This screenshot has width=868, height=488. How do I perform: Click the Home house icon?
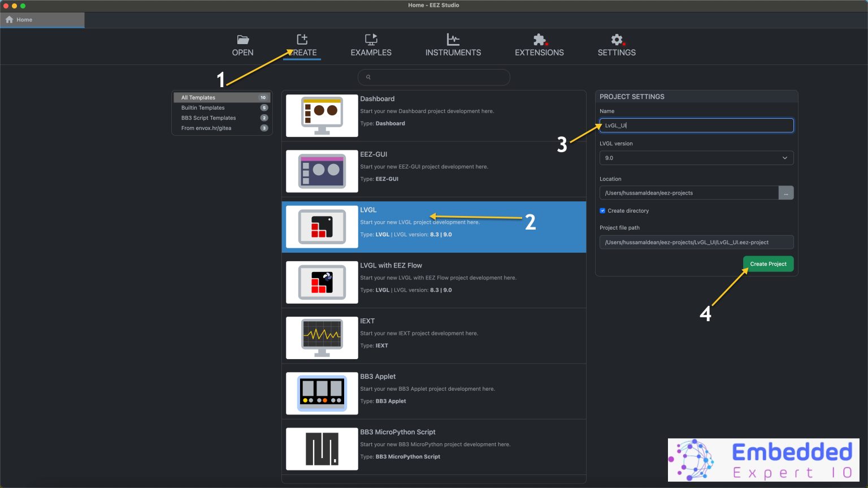[x=8, y=19]
